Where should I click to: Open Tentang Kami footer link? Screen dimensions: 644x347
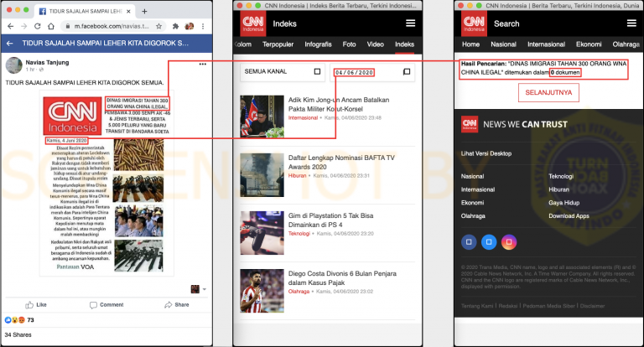tap(477, 306)
